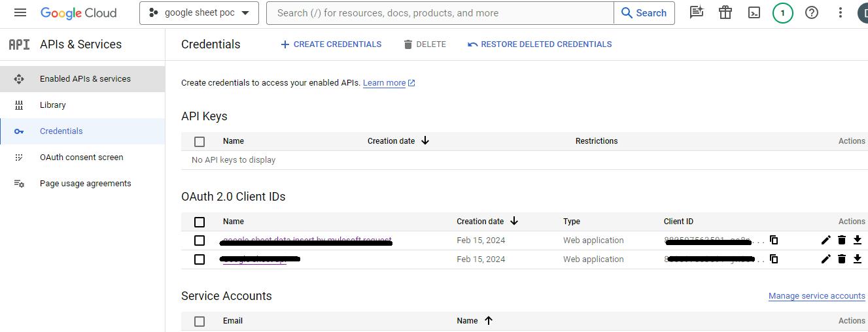
Task: Copy the first row's Client ID
Action: [x=774, y=241]
